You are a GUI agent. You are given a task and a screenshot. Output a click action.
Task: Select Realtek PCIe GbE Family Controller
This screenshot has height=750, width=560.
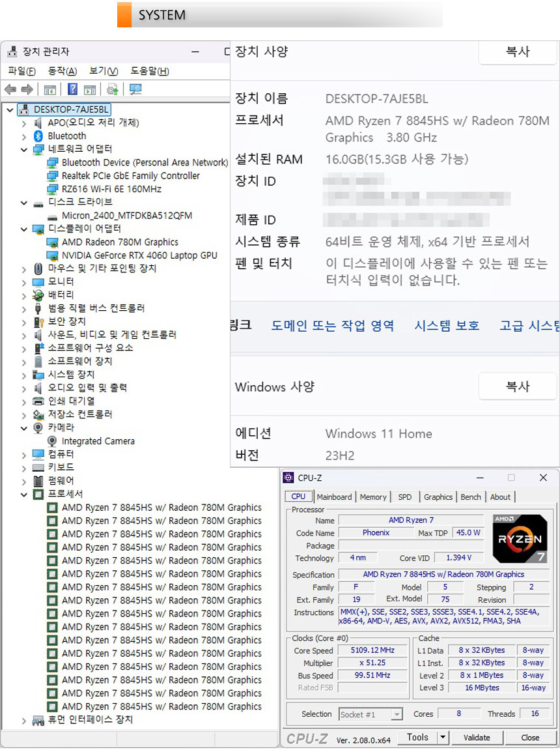[131, 175]
